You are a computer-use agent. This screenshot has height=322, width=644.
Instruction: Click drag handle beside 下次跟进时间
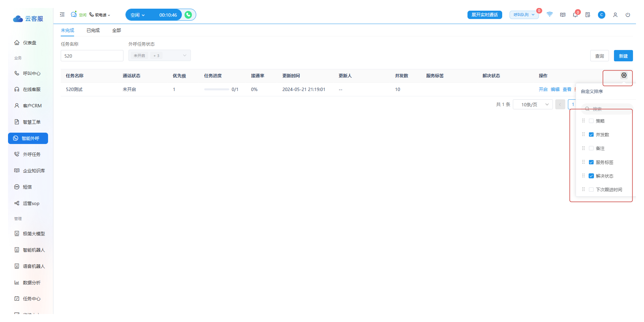pos(583,189)
